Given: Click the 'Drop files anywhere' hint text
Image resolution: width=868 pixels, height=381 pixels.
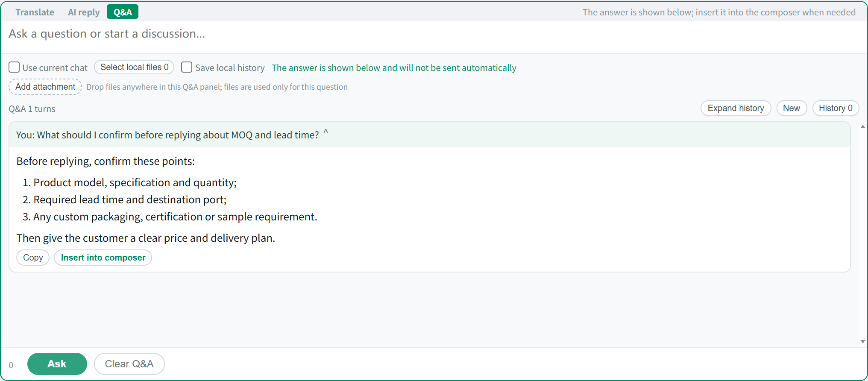Looking at the screenshot, I should coord(217,87).
